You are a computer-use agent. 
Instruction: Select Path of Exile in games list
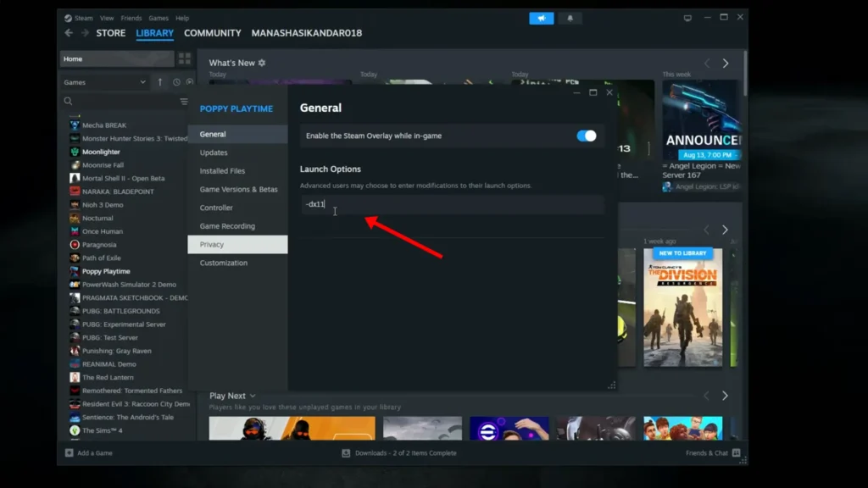(102, 258)
